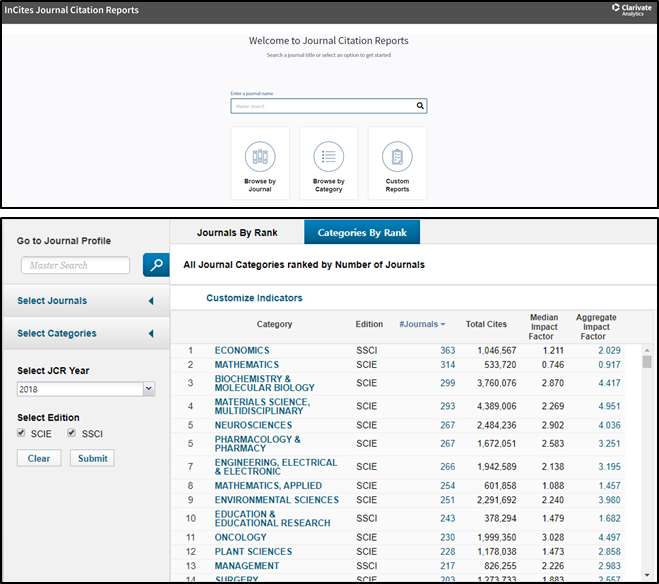
Task: Open the Browse by Category icon
Action: coord(329,156)
